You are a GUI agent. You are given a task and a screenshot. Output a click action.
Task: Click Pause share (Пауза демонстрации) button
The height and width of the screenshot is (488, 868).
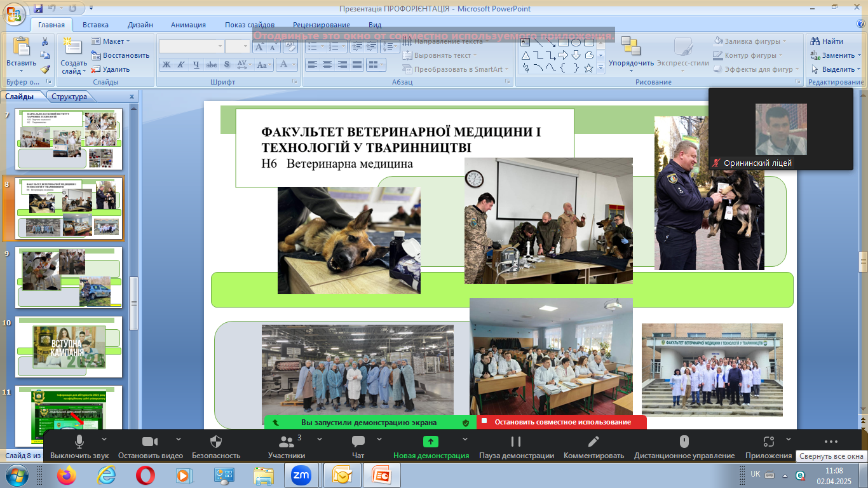[x=516, y=442]
